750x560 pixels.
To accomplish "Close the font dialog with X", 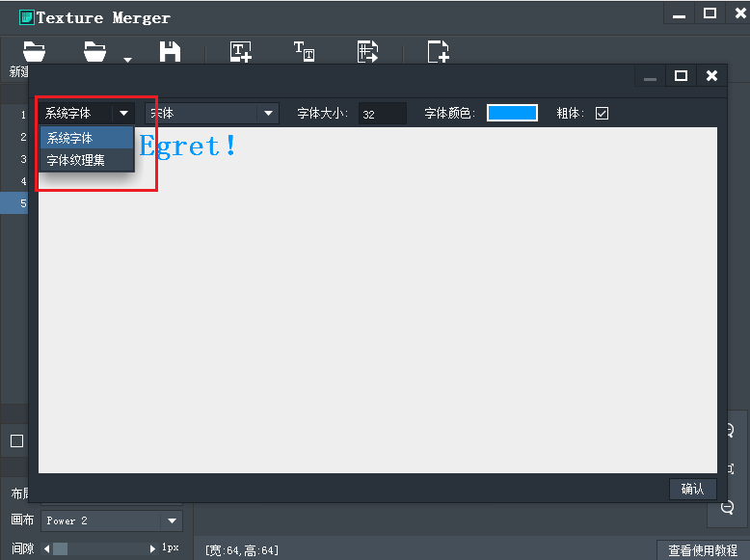I will [711, 75].
